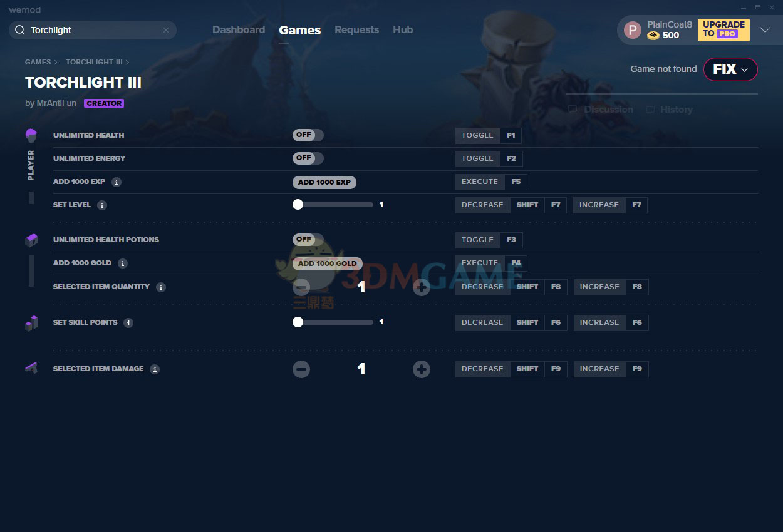The width and height of the screenshot is (783, 532).
Task: Click Item Quantity increase F8 hotkey
Action: (x=637, y=287)
